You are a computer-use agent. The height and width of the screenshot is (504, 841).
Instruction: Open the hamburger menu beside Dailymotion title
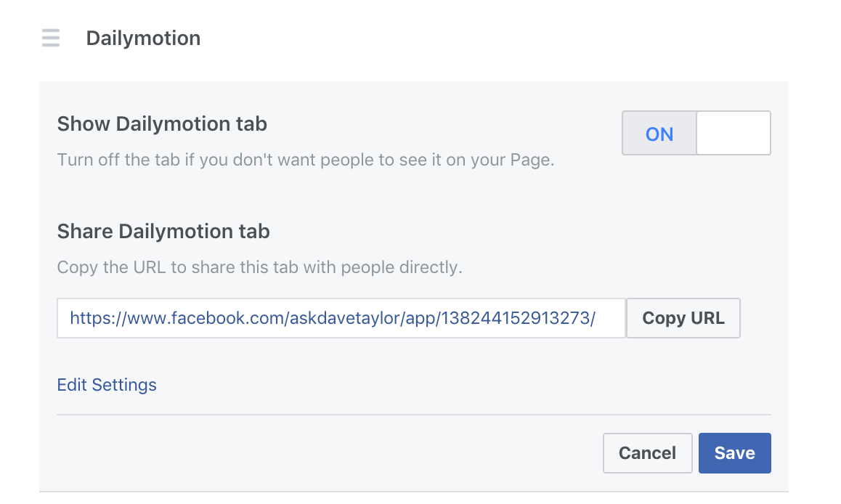pyautogui.click(x=49, y=38)
